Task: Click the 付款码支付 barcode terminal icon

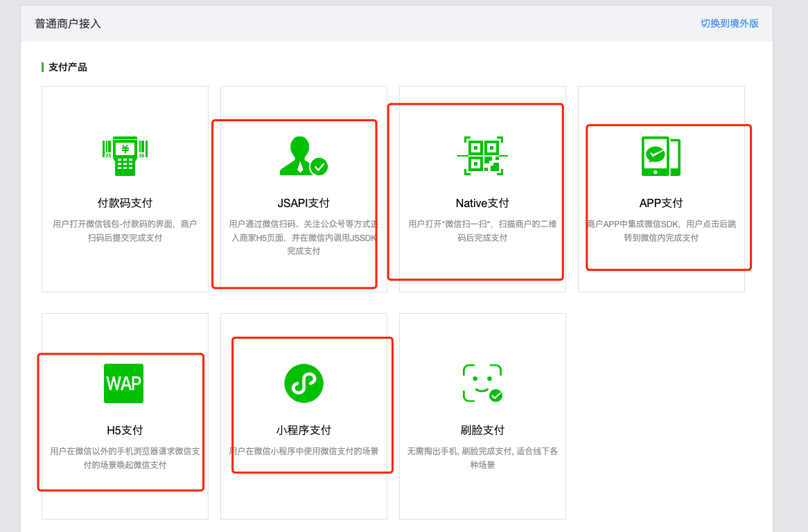Action: 125,155
